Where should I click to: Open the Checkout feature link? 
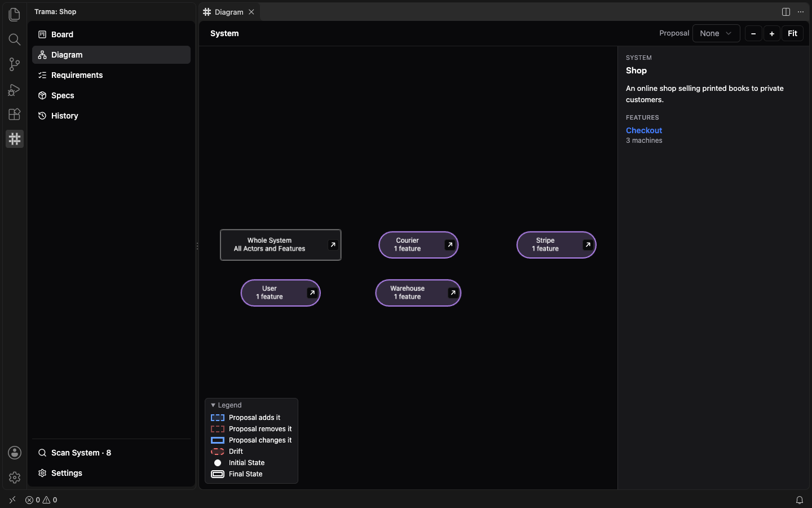[644, 130]
